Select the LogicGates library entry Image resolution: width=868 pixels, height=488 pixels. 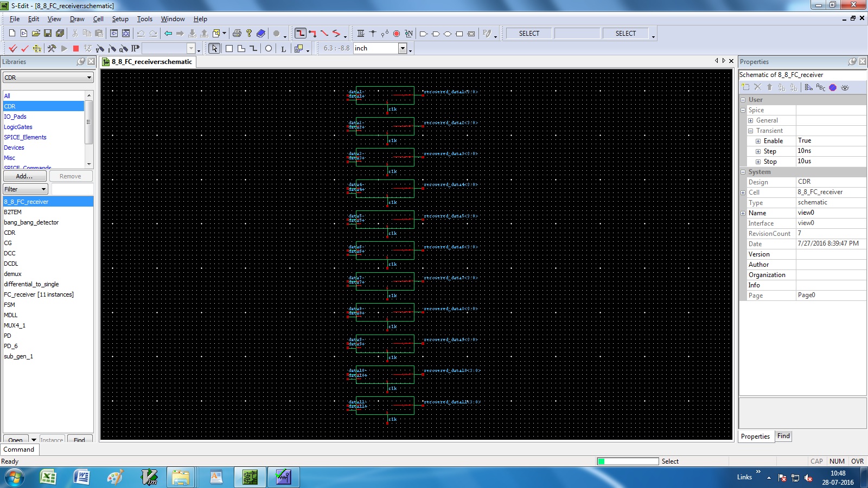point(18,127)
